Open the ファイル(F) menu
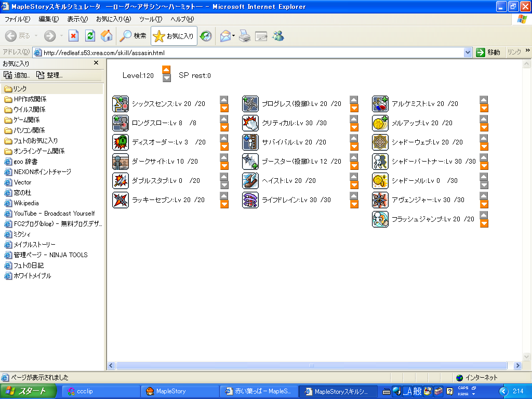This screenshot has height=399, width=532. click(18, 19)
